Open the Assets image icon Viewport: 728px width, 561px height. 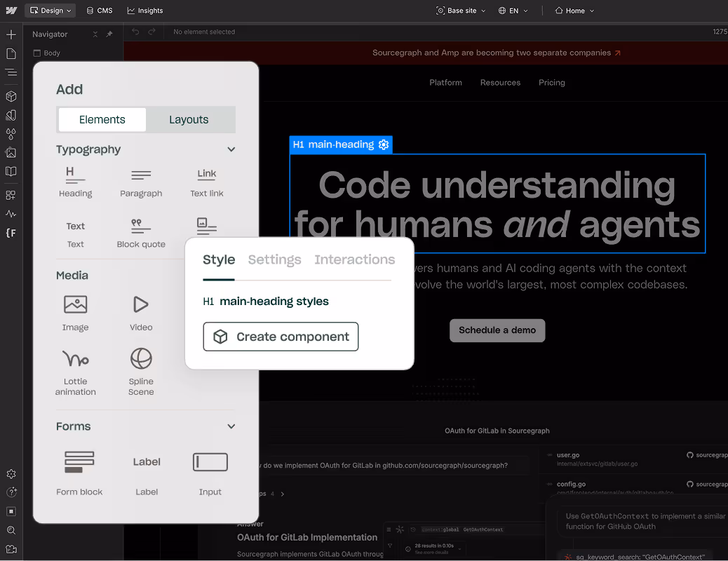click(x=11, y=153)
